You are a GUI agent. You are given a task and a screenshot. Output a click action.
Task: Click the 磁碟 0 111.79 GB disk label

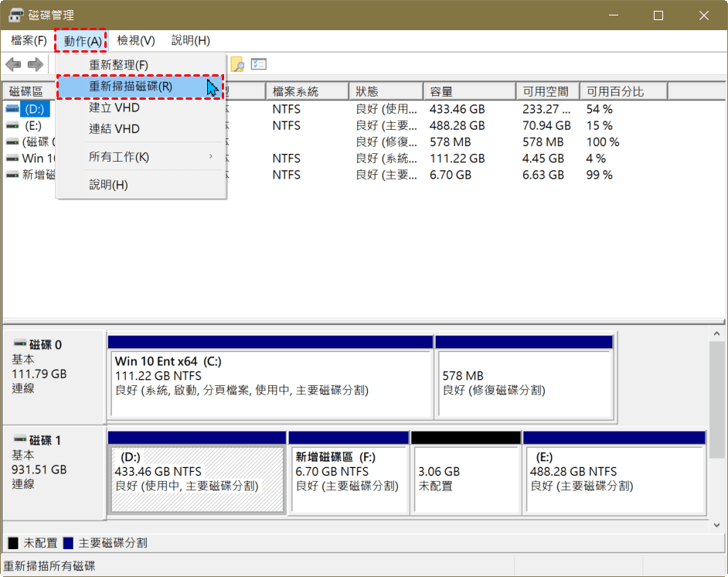[x=54, y=377]
